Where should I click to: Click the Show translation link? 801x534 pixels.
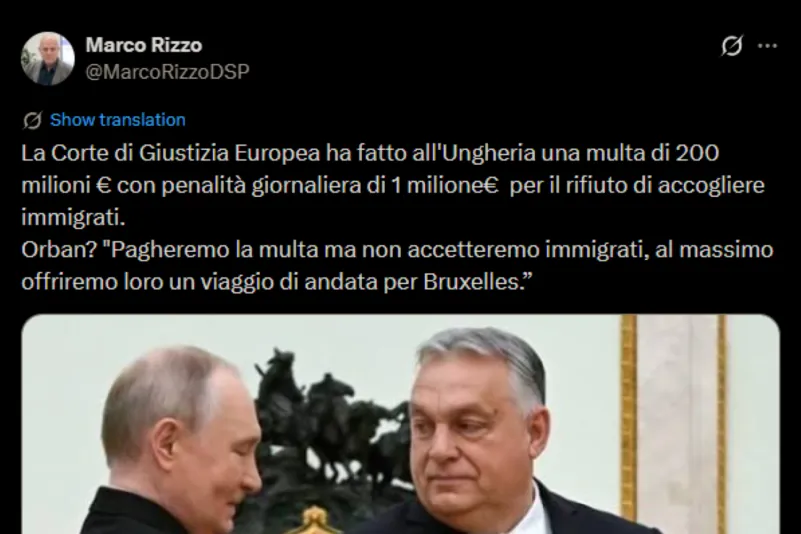click(117, 120)
